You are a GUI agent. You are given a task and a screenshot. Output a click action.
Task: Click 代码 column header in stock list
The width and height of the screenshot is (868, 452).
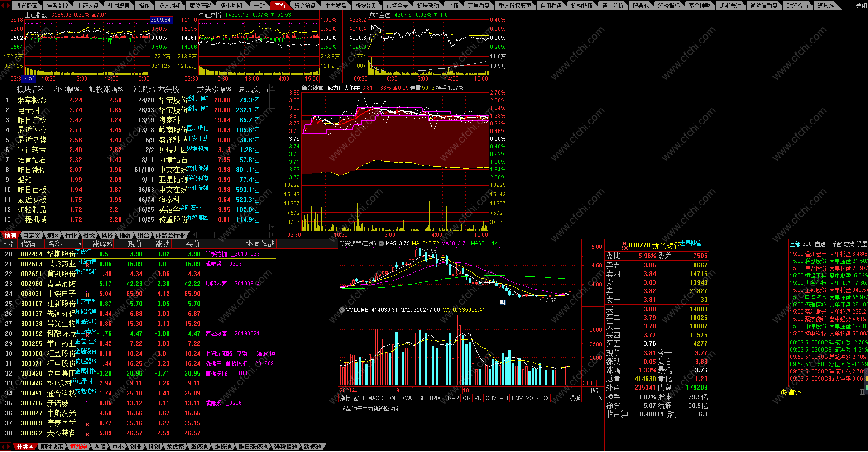tap(28, 244)
